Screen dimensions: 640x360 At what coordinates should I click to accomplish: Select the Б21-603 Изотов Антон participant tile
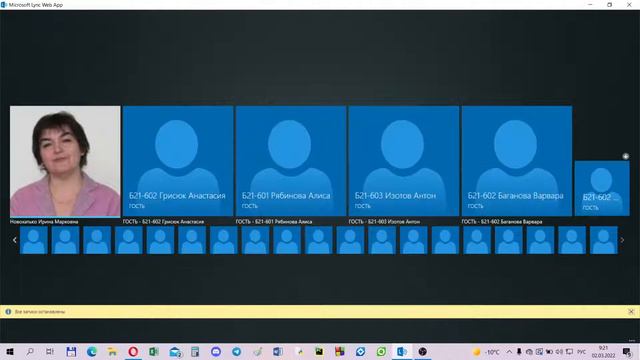coord(404,161)
